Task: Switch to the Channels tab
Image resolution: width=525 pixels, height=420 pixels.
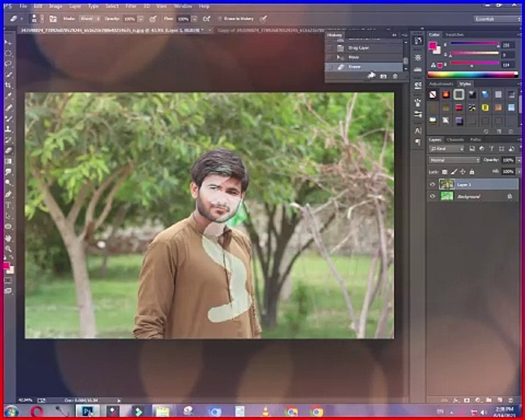Action: tap(455, 139)
